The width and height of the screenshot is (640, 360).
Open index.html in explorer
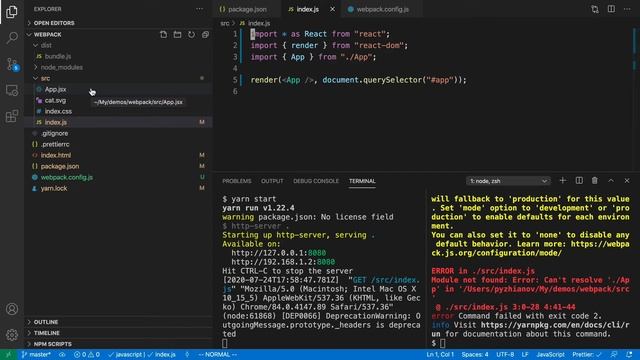tap(118, 156)
